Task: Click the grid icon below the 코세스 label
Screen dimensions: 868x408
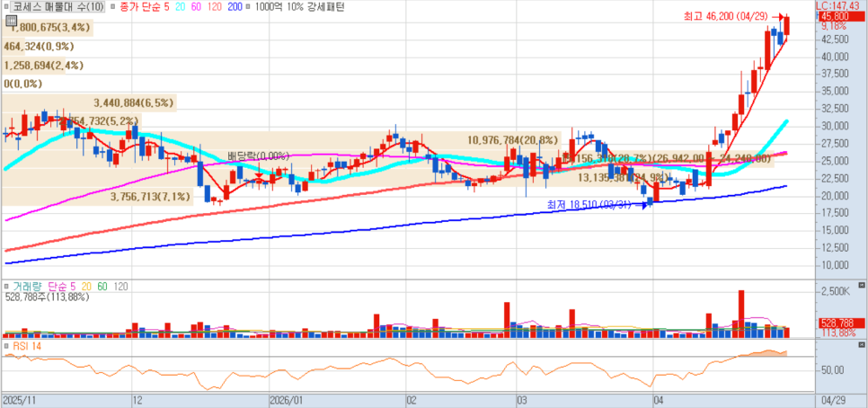Action: click(x=11, y=21)
